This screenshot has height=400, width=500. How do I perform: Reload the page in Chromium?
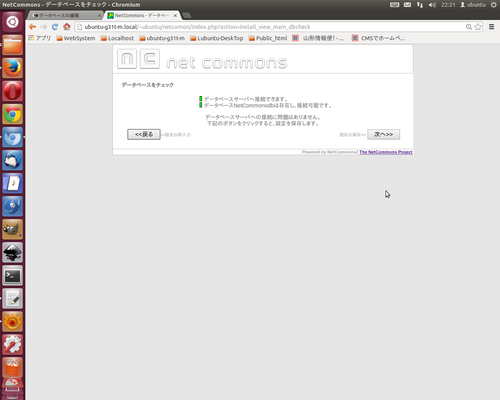click(x=55, y=27)
